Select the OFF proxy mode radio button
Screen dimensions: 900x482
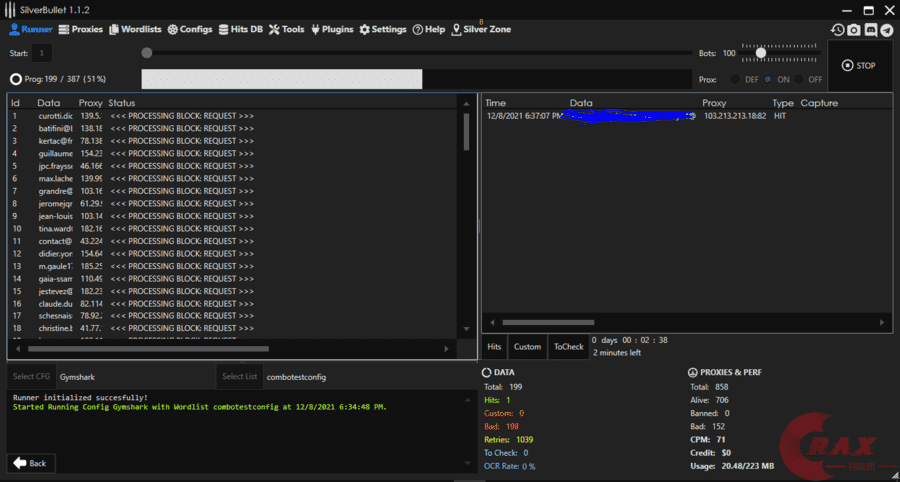click(800, 79)
